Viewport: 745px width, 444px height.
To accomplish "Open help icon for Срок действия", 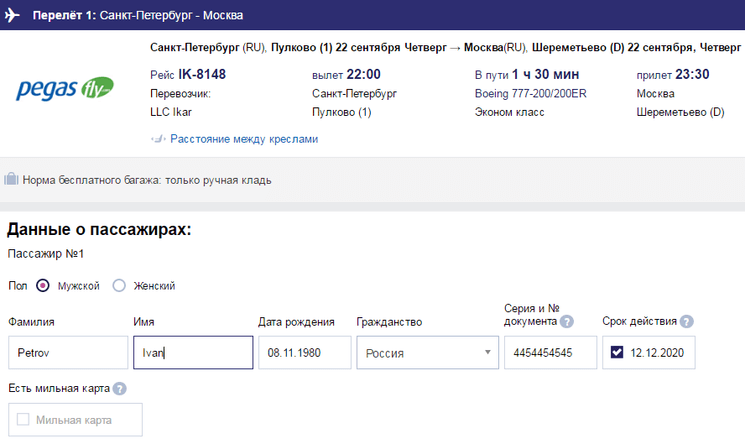I will point(687,322).
